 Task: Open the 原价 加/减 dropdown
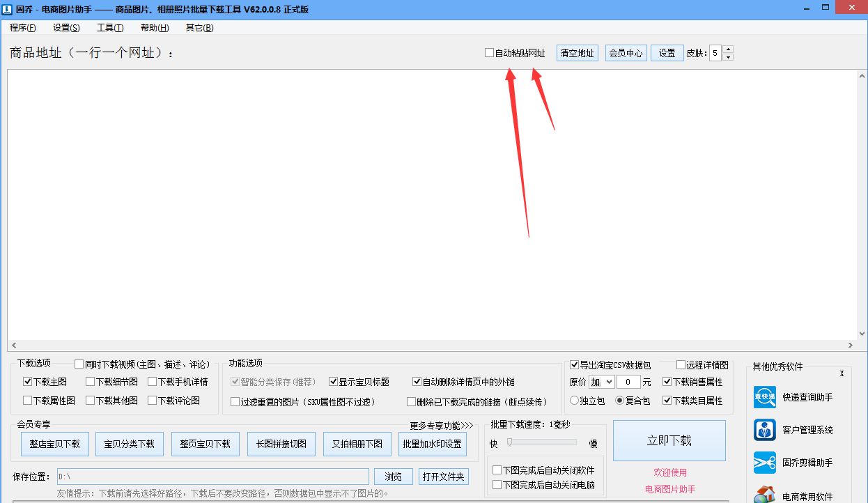point(600,382)
